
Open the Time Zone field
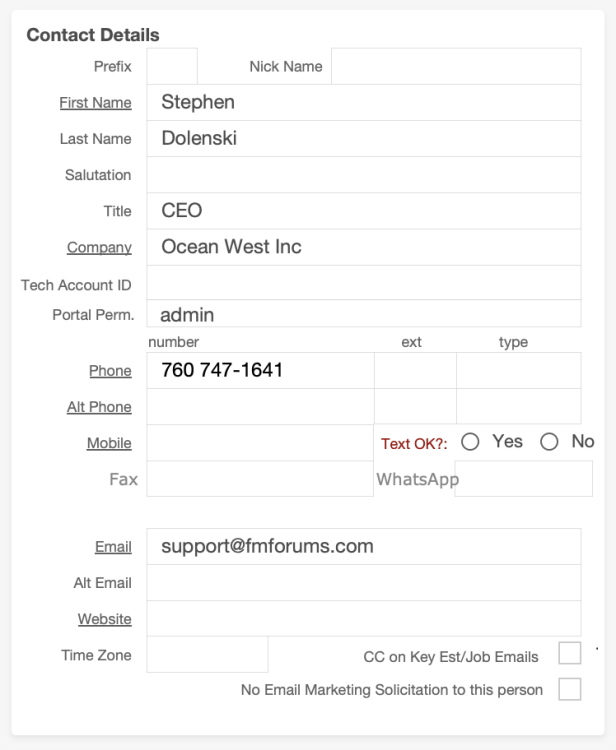(207, 655)
